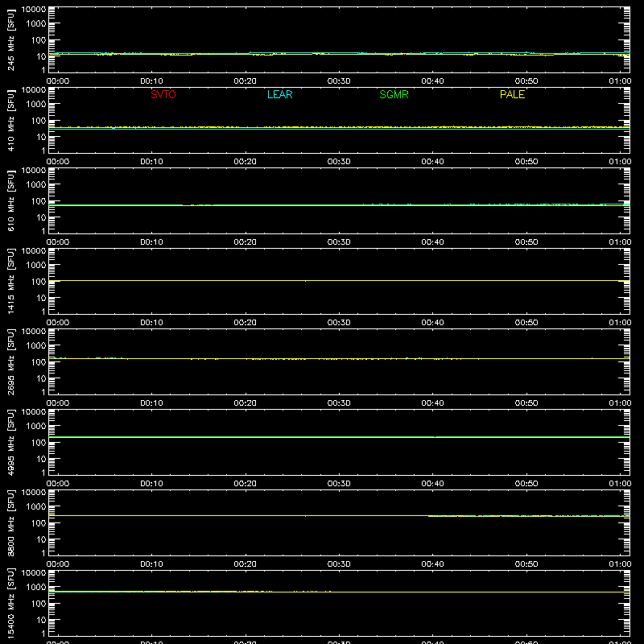
Task: Select the 8800 MHz [SFU] axis title
Action: (x=10, y=522)
